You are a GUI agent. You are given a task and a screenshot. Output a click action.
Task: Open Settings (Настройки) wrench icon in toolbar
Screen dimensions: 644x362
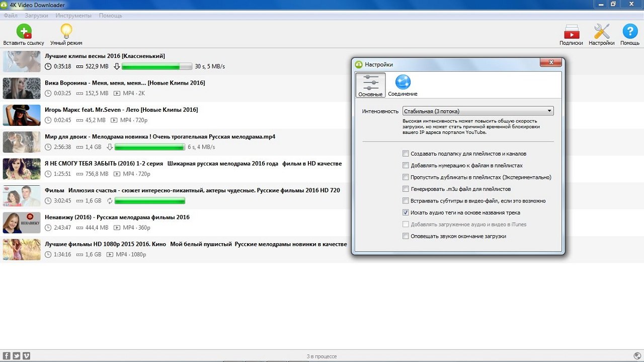[x=601, y=33]
